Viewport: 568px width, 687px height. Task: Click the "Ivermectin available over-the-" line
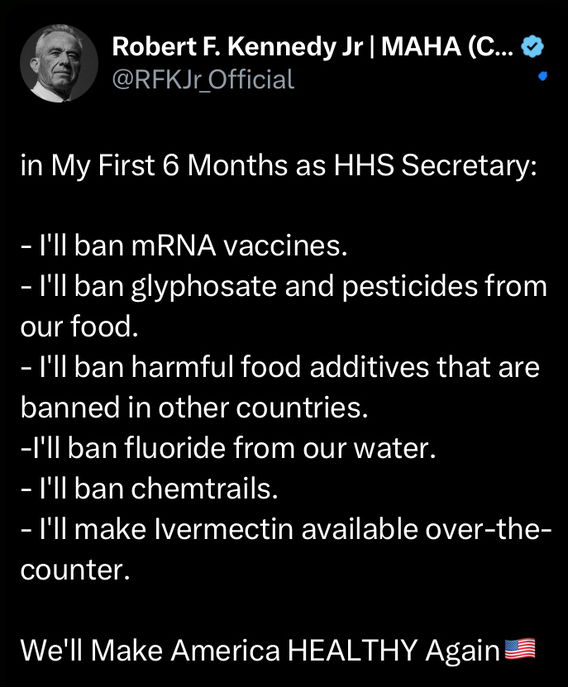pyautogui.click(x=286, y=529)
